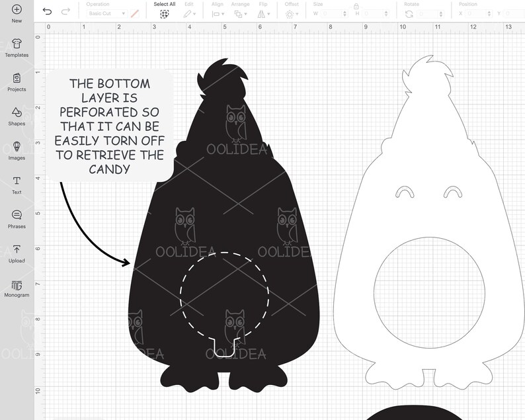Open the Offset dropdown
525x420 pixels.
tap(292, 14)
